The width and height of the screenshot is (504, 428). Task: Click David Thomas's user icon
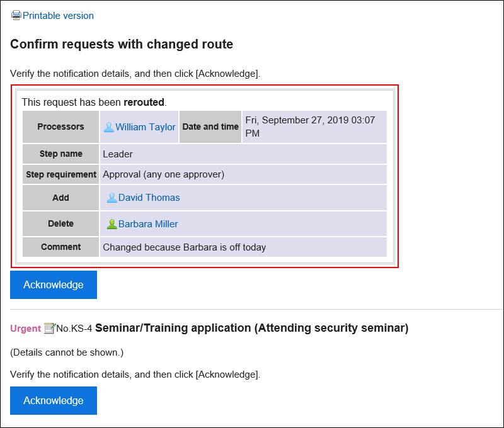coord(112,198)
